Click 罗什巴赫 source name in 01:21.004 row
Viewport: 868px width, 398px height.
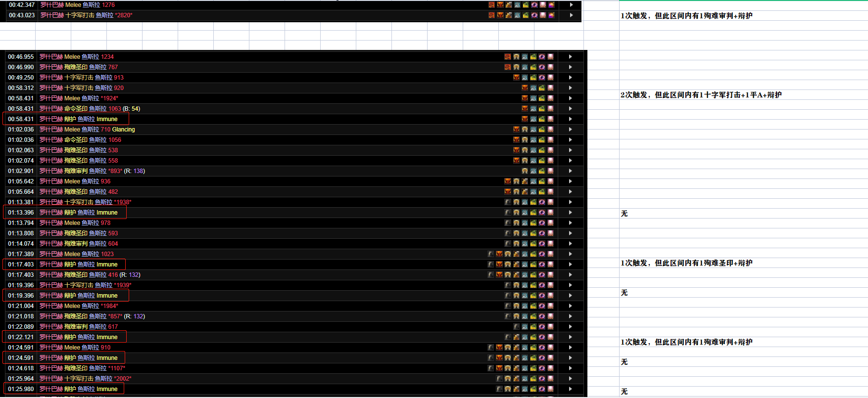click(51, 306)
